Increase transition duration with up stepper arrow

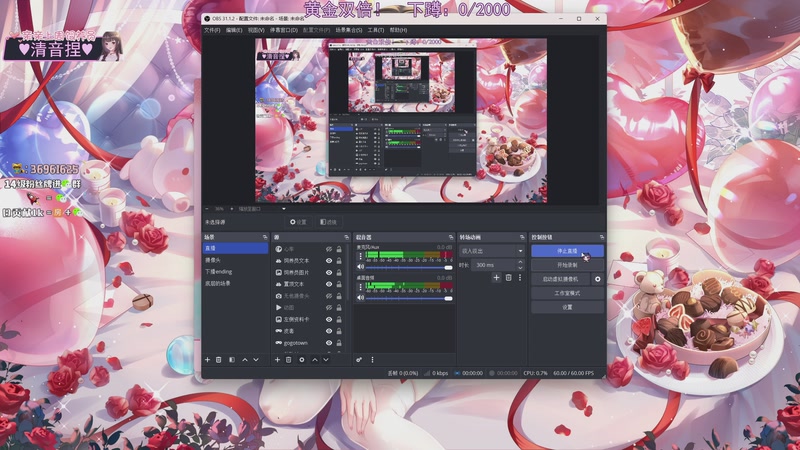[520, 262]
